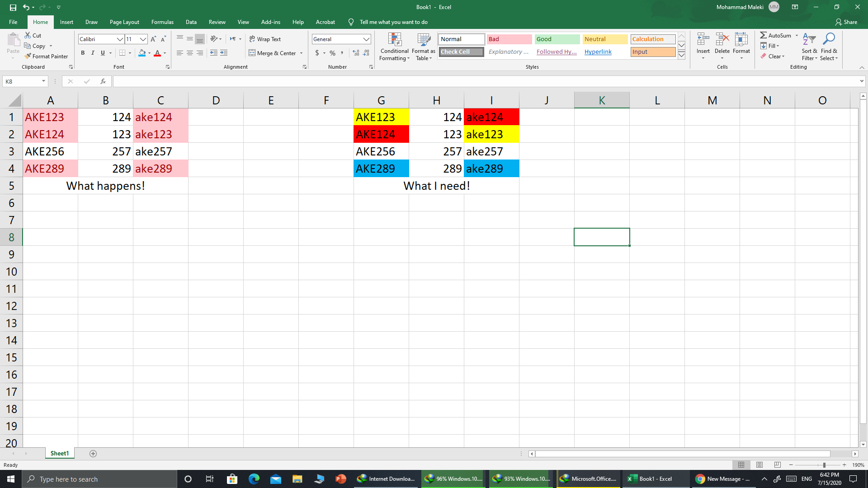Add a new sheet with plus button

93,454
